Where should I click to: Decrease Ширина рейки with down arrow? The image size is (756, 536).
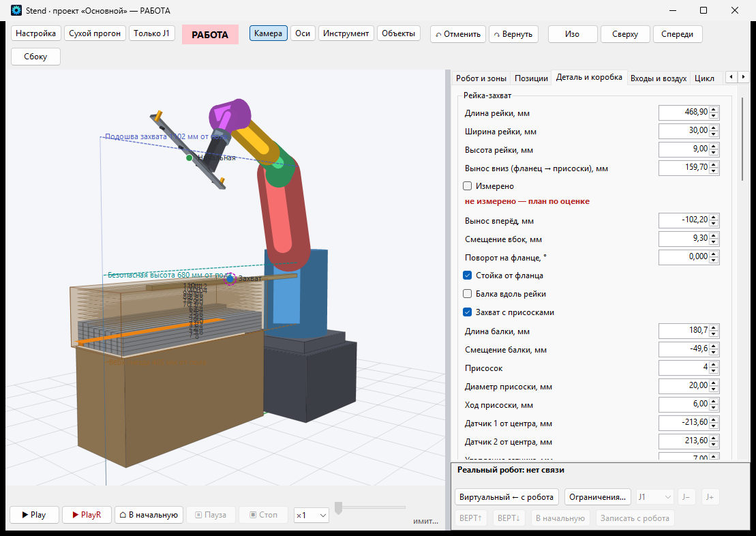click(x=714, y=134)
